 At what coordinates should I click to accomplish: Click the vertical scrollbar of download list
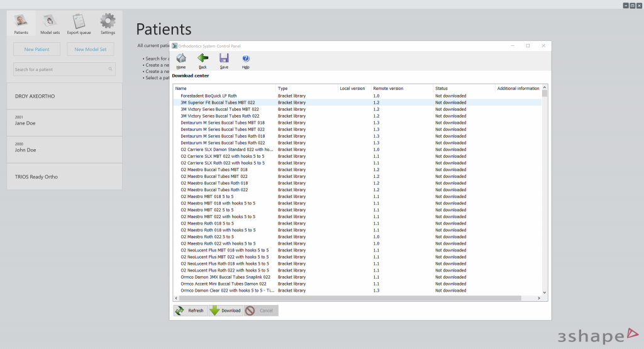[x=545, y=189]
